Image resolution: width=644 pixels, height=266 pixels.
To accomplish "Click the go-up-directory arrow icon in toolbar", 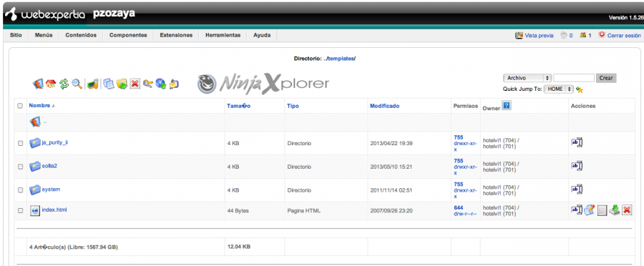I will [37, 84].
